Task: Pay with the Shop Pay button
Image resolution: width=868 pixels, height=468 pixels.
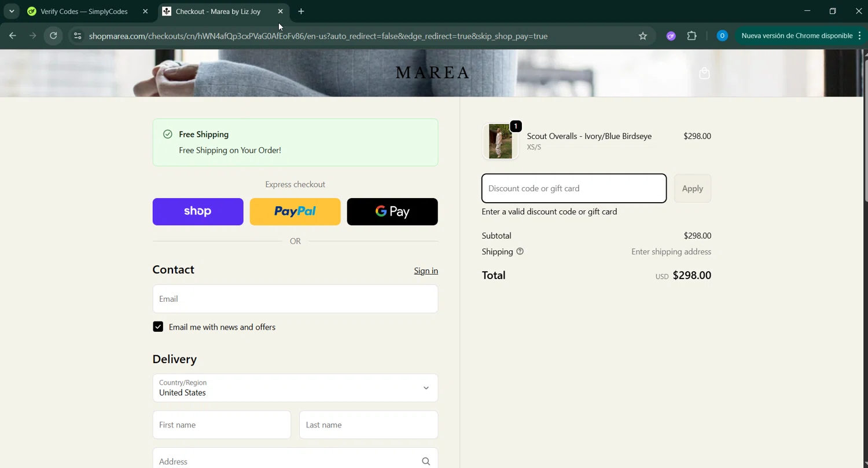Action: tap(198, 211)
